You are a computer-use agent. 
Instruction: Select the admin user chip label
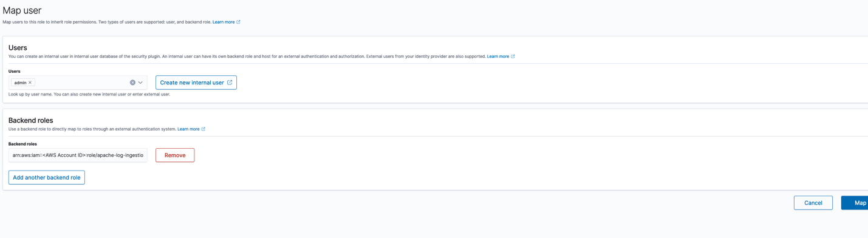point(20,83)
